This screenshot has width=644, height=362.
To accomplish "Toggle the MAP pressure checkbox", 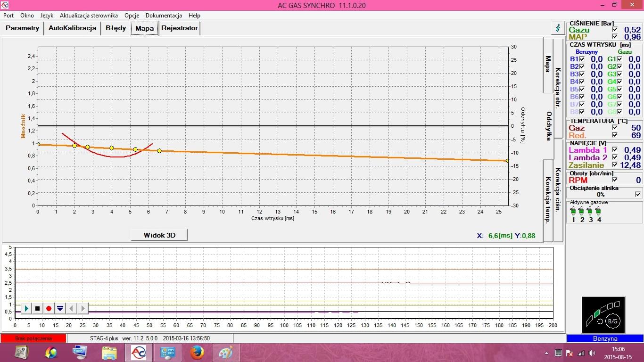I will [614, 37].
